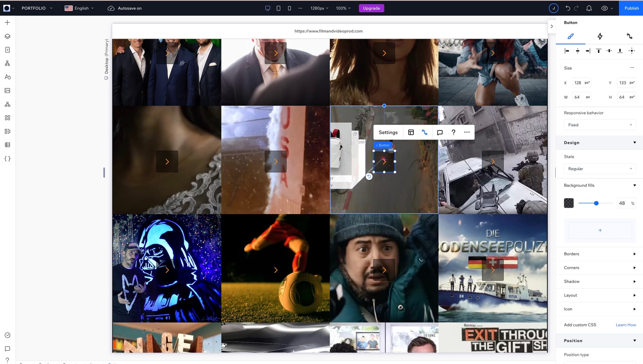Open the App Market grid icon
This screenshot has height=364, width=643.
tap(7, 118)
